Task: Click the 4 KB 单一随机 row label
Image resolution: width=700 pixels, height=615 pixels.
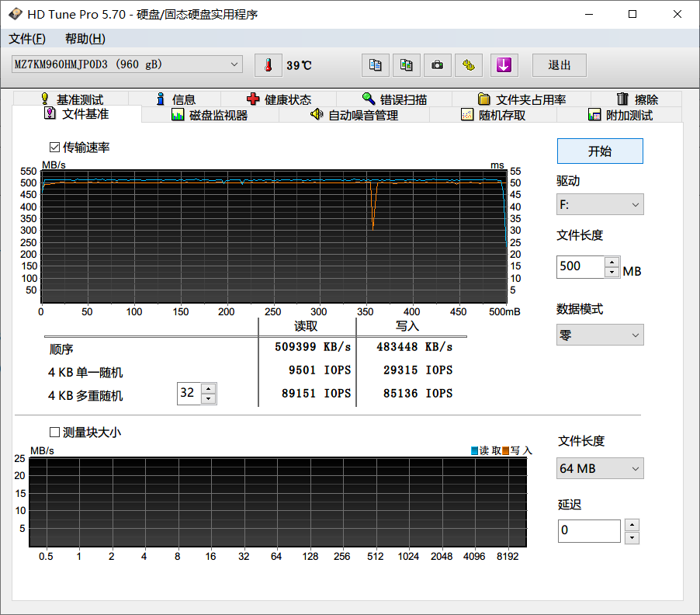Action: (x=85, y=373)
